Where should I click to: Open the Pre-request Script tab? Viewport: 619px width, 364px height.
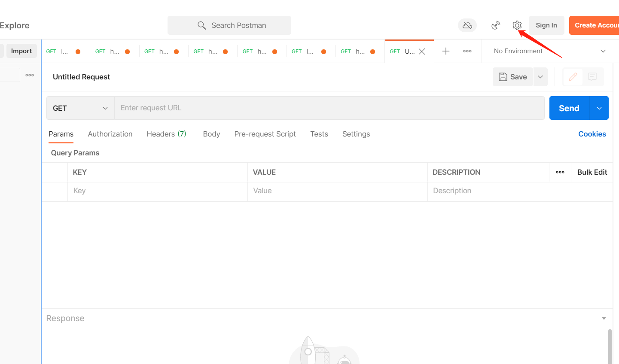[265, 134]
